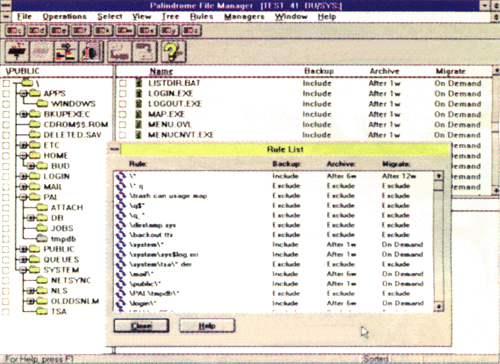Viewport: 500px width, 364px height.
Task: Select drive e button in drive bar
Action: (59, 31)
